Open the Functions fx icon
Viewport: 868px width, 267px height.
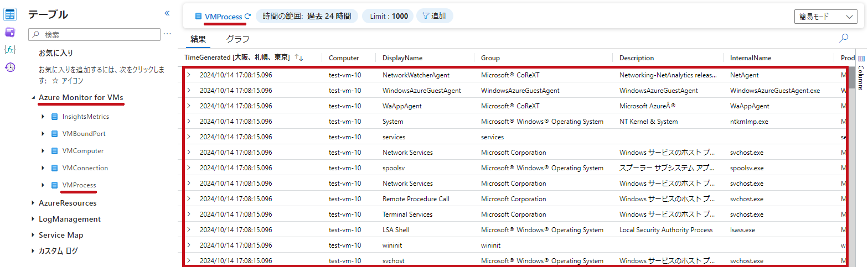10,50
